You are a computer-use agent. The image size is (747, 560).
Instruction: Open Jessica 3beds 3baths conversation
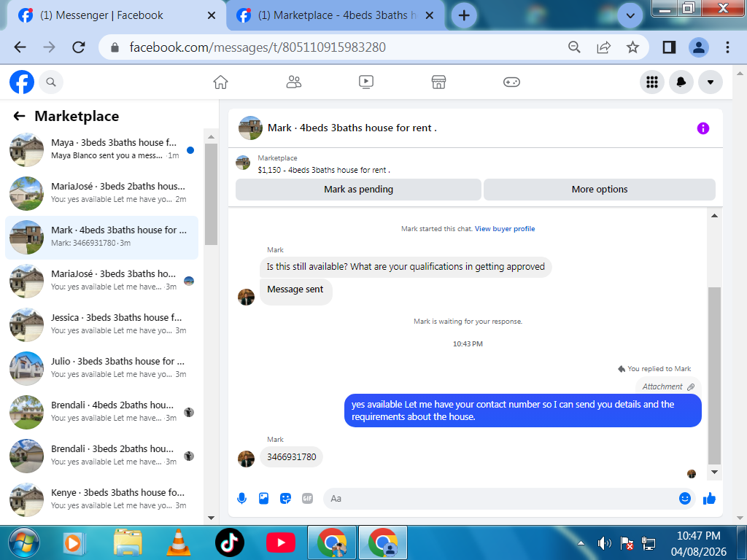[x=101, y=324]
